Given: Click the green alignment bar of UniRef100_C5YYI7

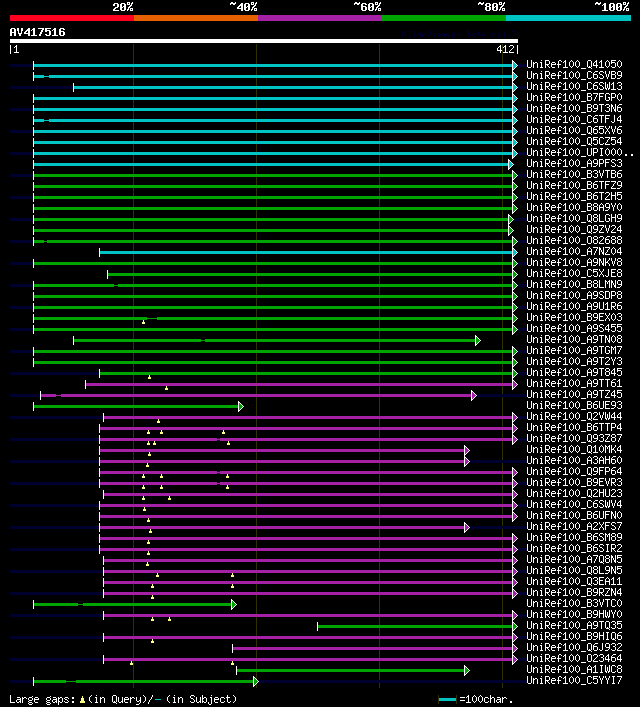Looking at the screenshot, I should (146, 681).
